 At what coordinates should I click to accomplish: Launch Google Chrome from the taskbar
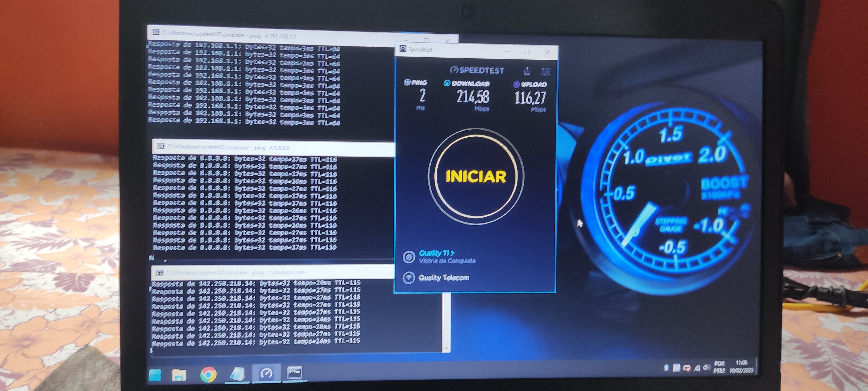(208, 374)
